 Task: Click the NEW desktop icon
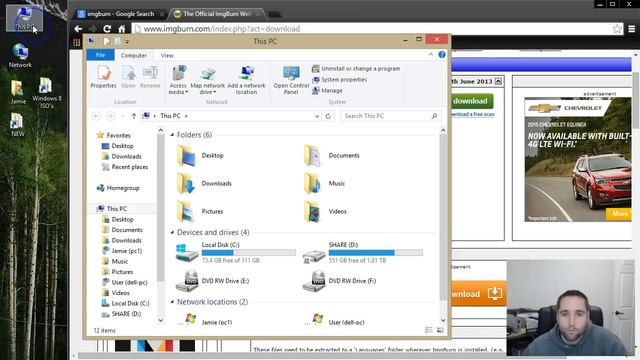tap(17, 124)
